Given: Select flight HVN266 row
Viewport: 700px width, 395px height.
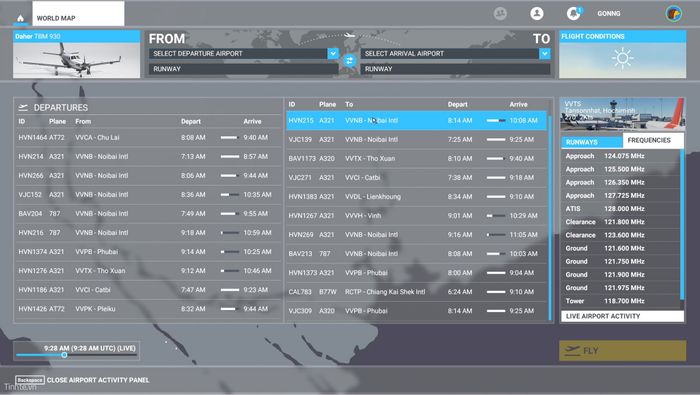Looking at the screenshot, I should 148,175.
